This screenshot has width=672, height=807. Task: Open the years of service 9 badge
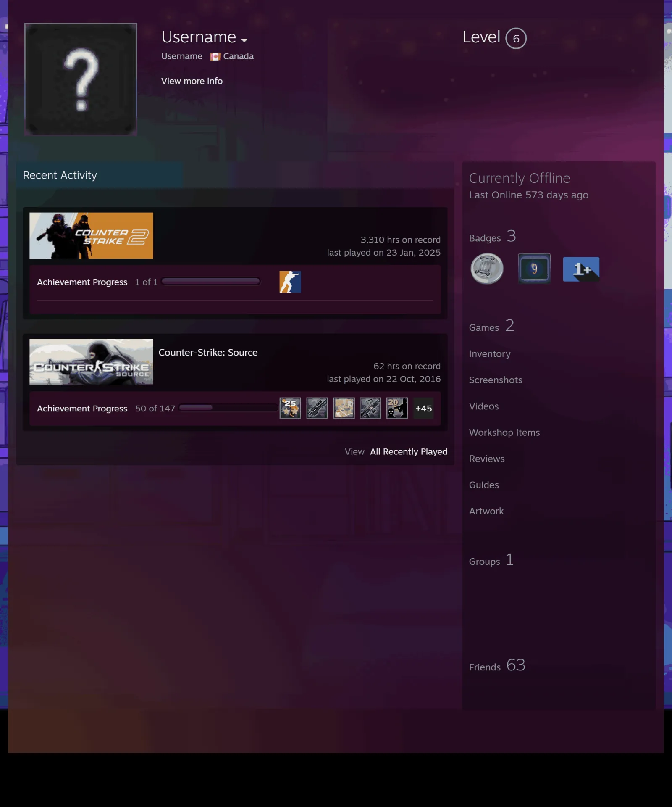coord(534,269)
